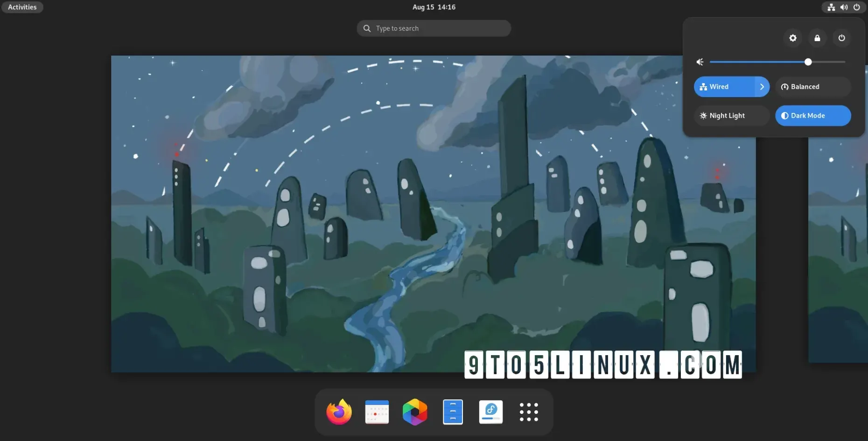The image size is (868, 441).
Task: Turn off Dark Mode
Action: [813, 116]
